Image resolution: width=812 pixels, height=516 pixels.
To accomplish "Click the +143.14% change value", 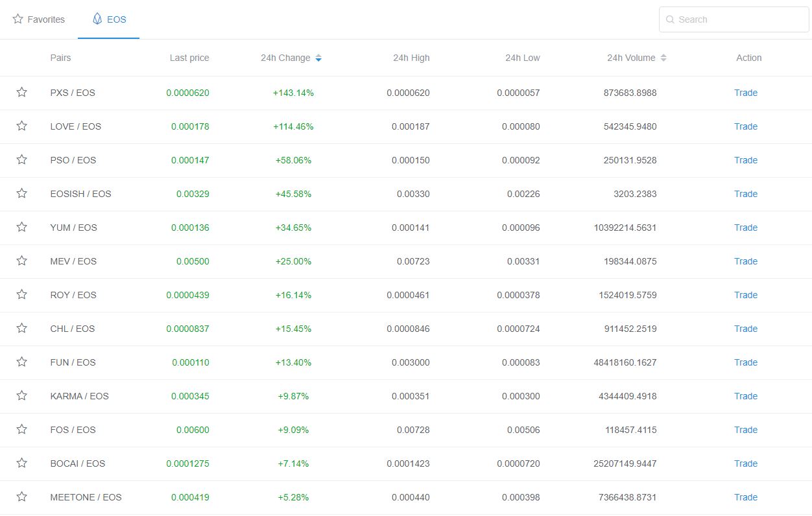I will [x=293, y=93].
